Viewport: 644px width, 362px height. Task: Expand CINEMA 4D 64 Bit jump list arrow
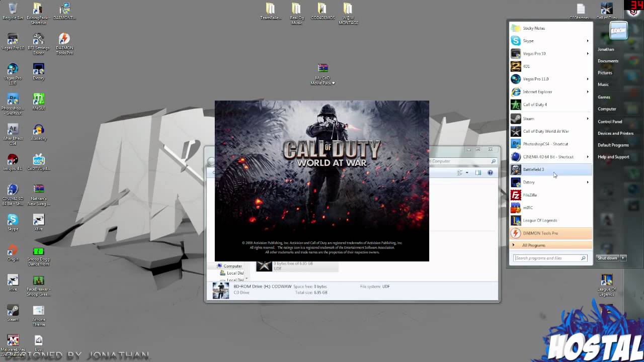point(587,157)
